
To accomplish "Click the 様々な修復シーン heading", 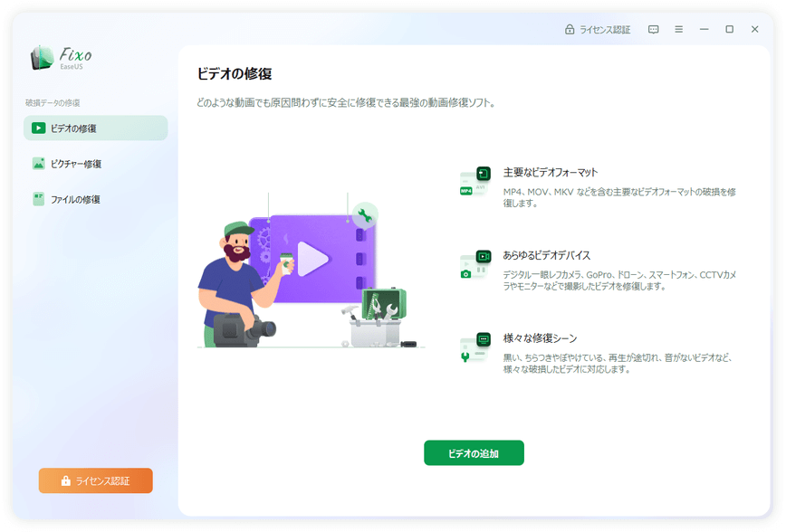I will tap(540, 338).
